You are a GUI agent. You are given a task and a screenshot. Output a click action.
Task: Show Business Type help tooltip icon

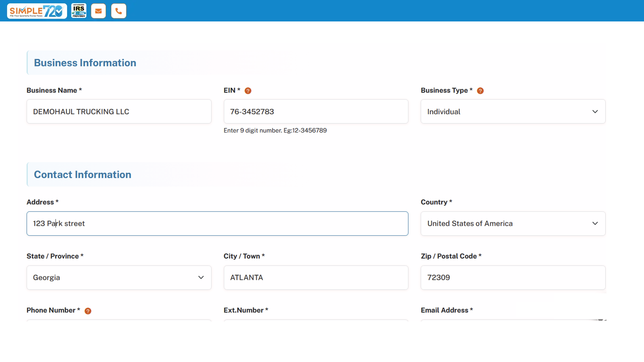(480, 91)
